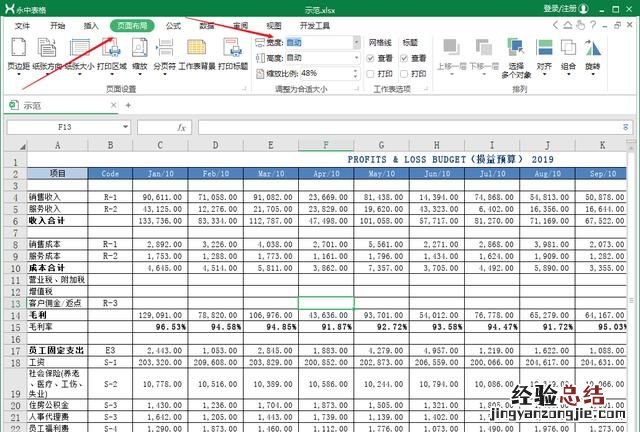
Task: Select the 毛利率 cell in column A
Action: click(x=44, y=326)
